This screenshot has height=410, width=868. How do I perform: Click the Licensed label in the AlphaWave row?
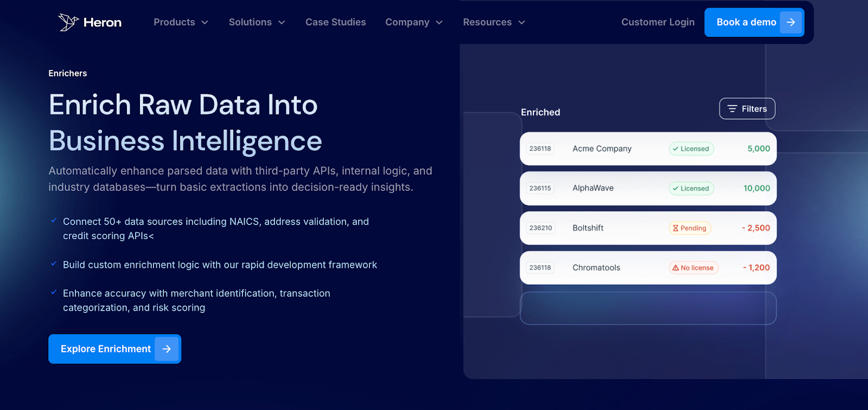pos(694,188)
